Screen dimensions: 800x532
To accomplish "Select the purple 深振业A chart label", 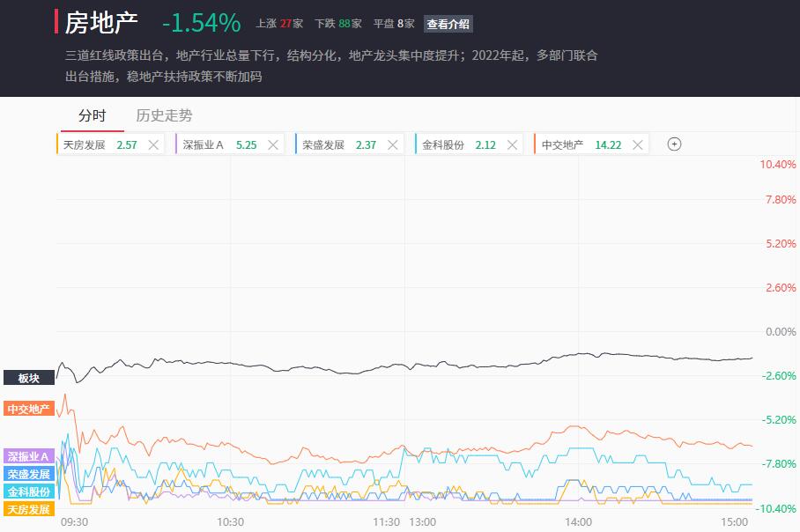I will [29, 456].
